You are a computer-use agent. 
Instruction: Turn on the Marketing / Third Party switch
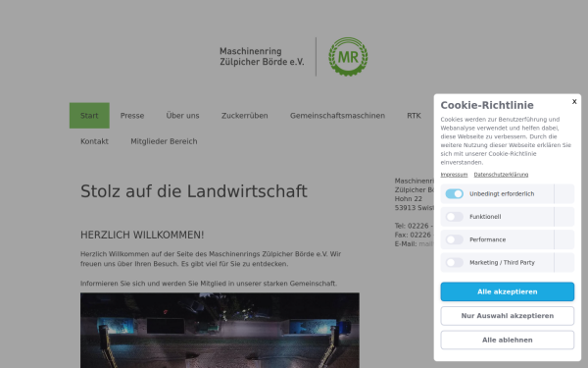(x=454, y=262)
